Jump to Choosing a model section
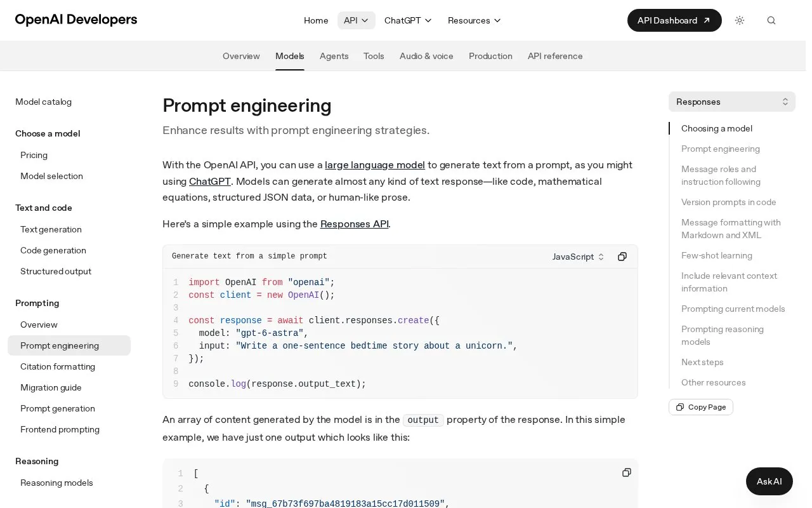Viewport: 812px width, 508px height. (x=717, y=128)
